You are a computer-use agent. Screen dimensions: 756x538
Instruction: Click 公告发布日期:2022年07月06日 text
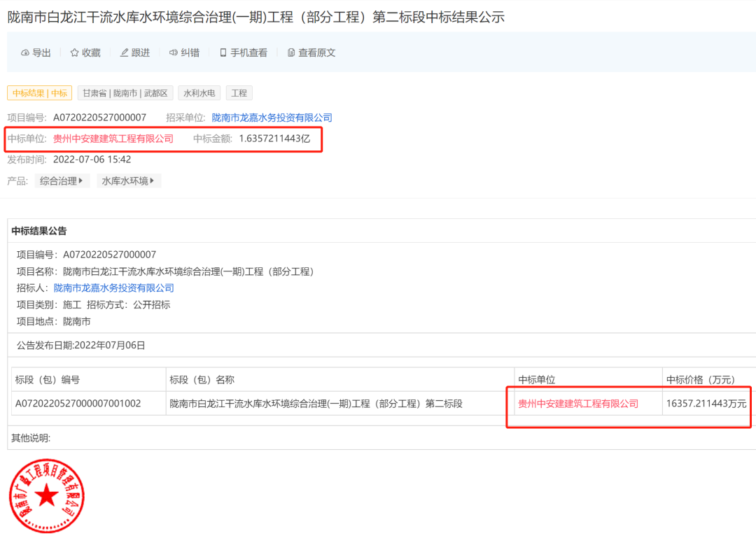[x=81, y=345]
